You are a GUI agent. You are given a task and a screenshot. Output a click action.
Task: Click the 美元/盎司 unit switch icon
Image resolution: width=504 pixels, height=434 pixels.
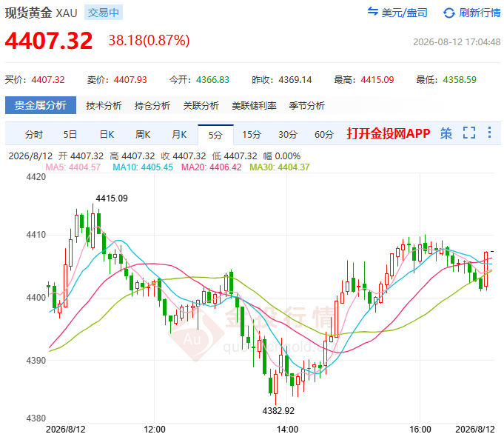(372, 12)
